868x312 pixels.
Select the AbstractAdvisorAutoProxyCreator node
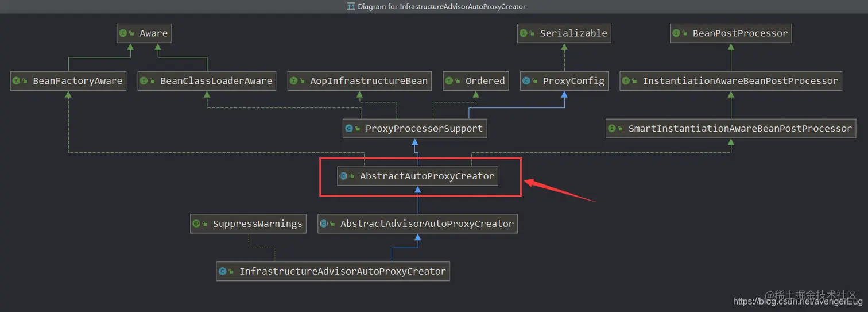[417, 224]
